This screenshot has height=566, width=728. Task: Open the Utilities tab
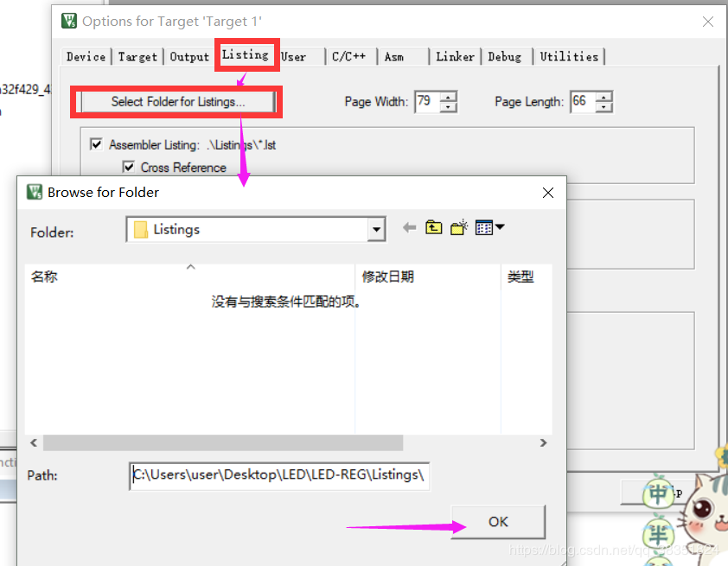(x=569, y=57)
